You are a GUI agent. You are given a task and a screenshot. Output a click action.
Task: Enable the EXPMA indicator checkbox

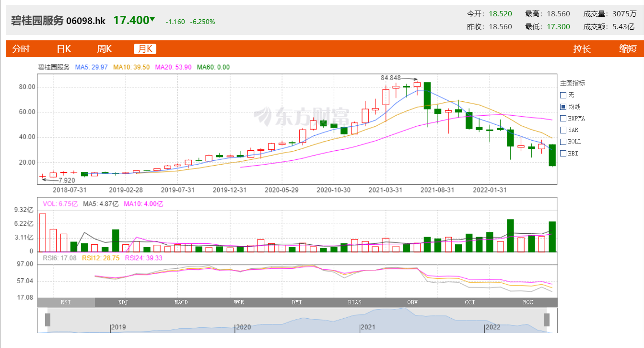[x=563, y=118]
